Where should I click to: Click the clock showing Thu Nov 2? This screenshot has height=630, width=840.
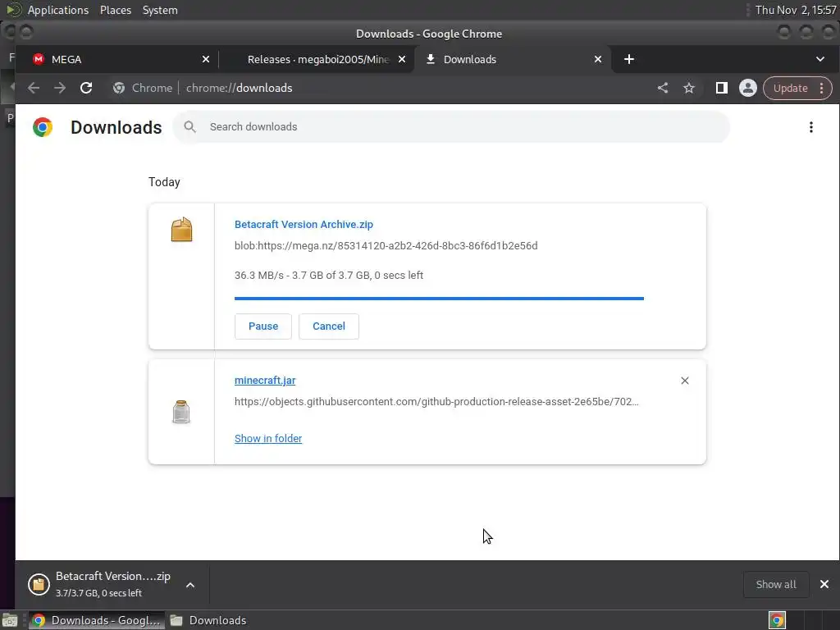[x=796, y=10]
